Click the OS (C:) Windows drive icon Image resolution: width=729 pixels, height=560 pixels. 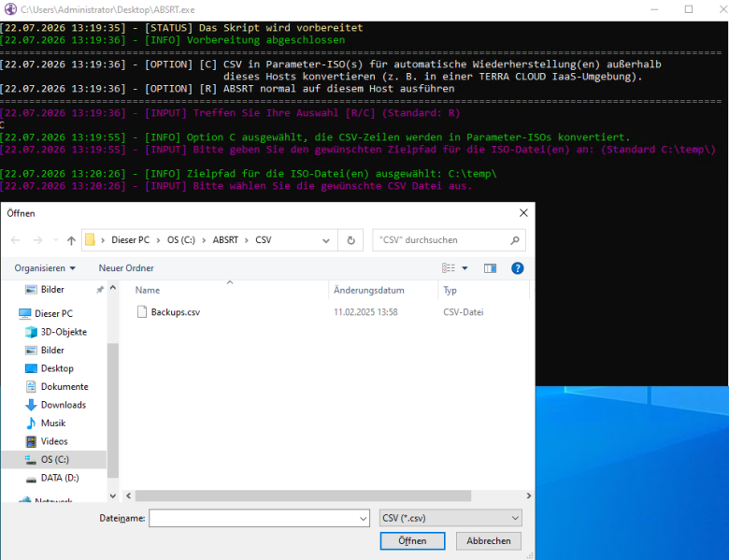(x=31, y=460)
